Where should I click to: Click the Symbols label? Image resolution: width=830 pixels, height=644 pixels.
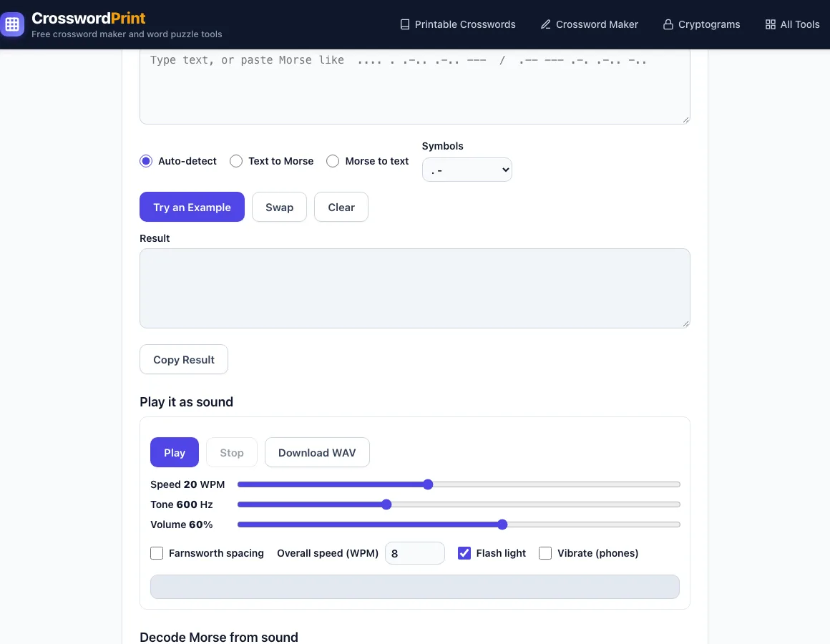[x=442, y=146]
